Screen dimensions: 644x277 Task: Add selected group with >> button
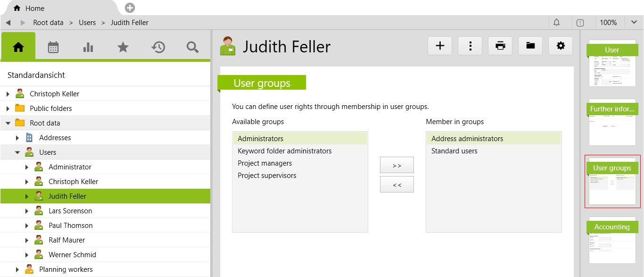(397, 165)
